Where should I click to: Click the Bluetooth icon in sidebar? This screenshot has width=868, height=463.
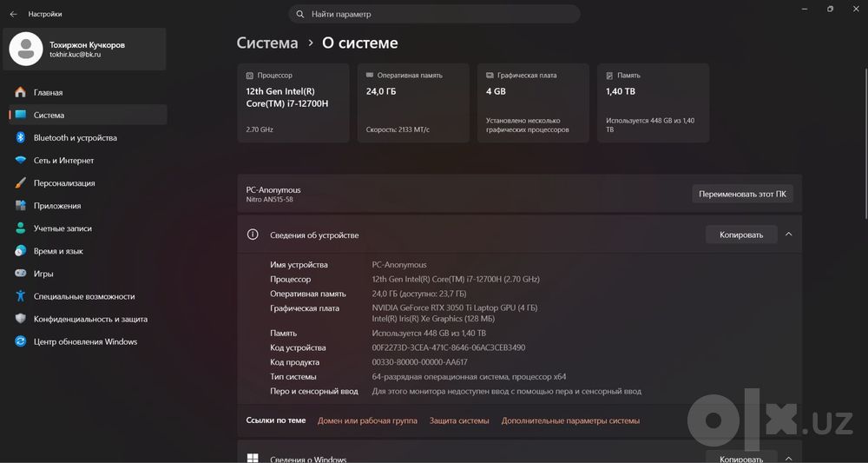tap(21, 138)
